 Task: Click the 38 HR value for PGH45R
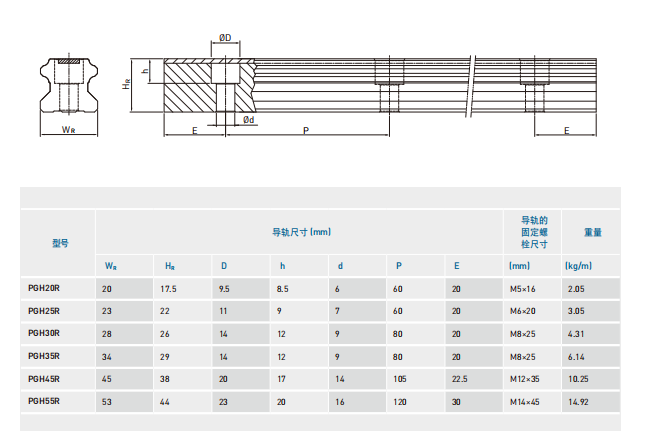(x=164, y=379)
